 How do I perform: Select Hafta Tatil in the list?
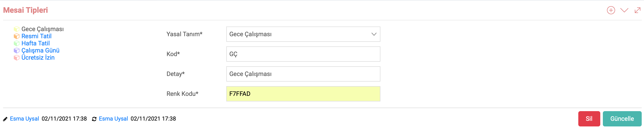36,43
